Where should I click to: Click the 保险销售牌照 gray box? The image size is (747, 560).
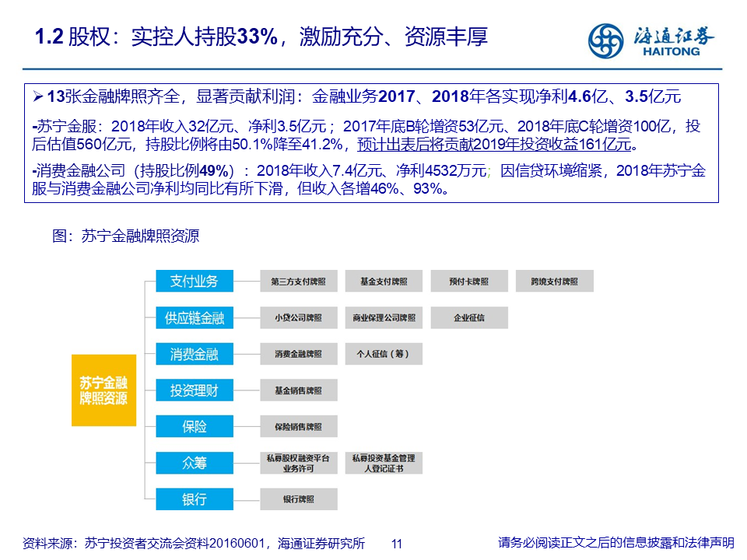pos(299,426)
